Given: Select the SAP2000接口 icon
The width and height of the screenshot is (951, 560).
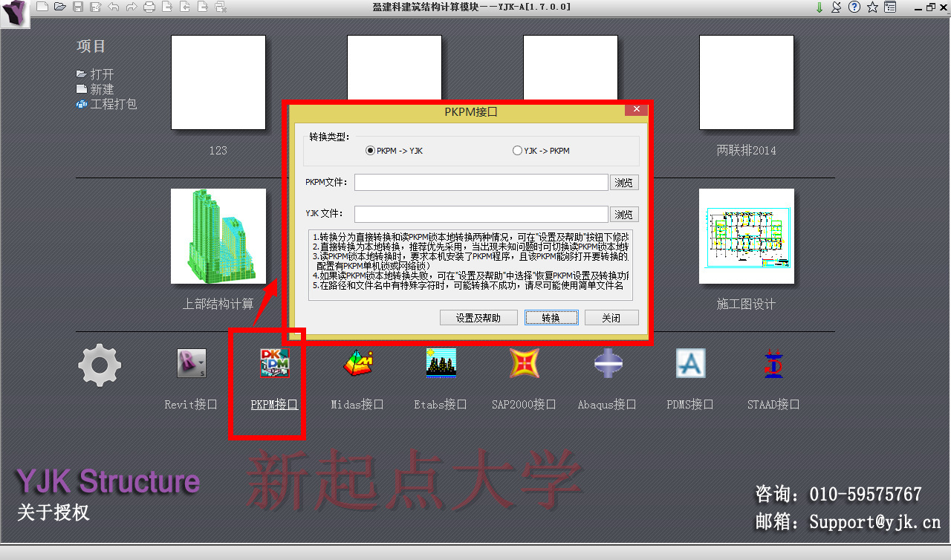Looking at the screenshot, I should click(x=524, y=363).
